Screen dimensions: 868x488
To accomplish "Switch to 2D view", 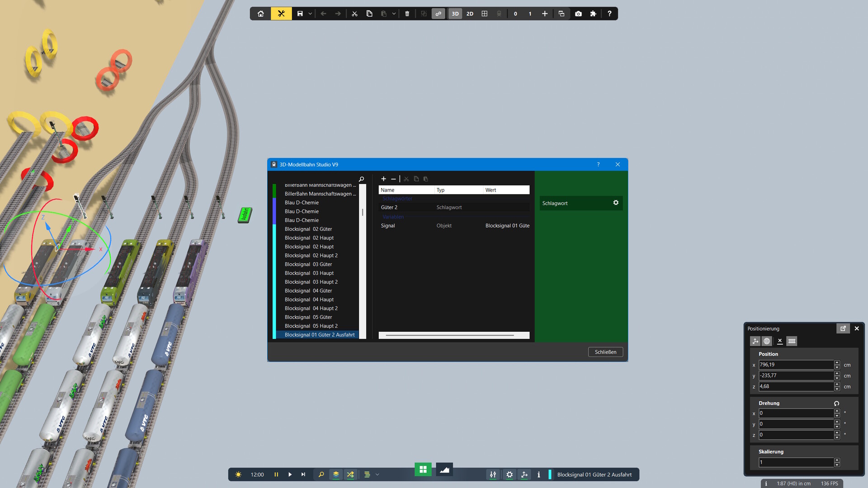I will tap(470, 14).
